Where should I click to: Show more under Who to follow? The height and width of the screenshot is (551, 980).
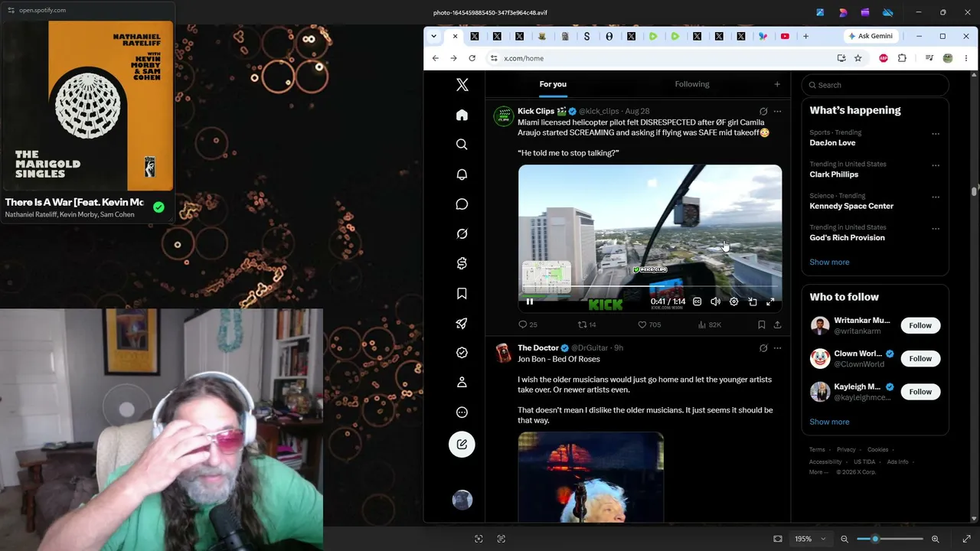coord(829,422)
